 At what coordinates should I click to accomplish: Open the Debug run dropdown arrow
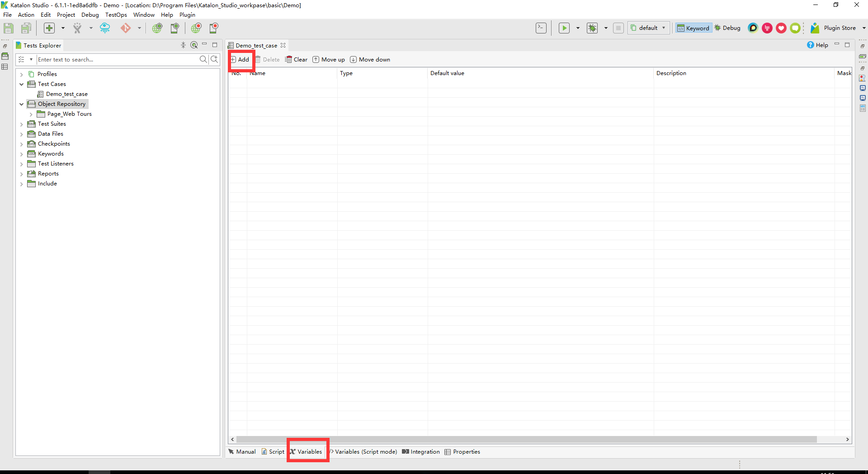606,28
